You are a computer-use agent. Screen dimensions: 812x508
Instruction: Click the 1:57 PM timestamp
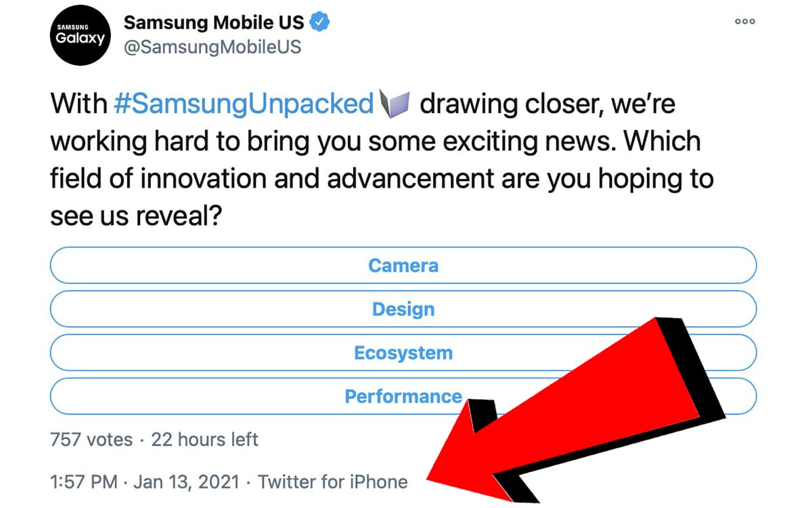[84, 482]
